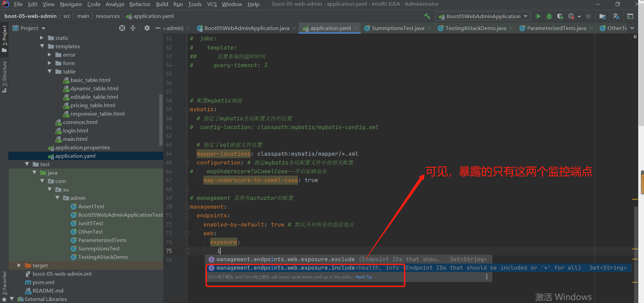Image resolution: width=644 pixels, height=303 pixels.
Task: Open the 2: Favorites tool window button
Action: (x=4, y=286)
